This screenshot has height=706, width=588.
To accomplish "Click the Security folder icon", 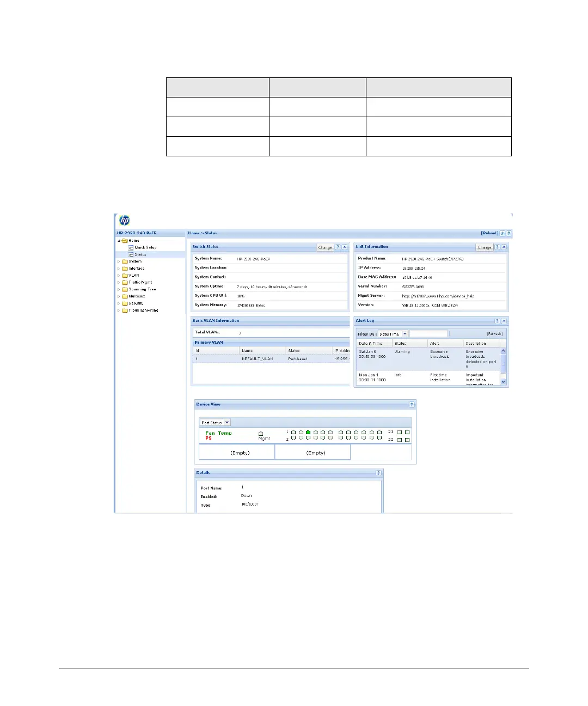I will click(125, 303).
